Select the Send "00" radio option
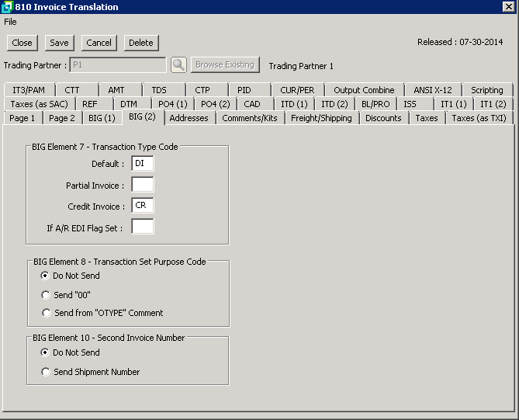Screen dimensions: 519x420 [45, 294]
